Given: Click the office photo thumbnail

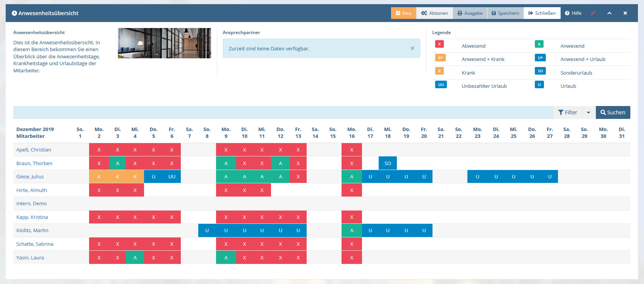Looking at the screenshot, I should click(x=164, y=43).
